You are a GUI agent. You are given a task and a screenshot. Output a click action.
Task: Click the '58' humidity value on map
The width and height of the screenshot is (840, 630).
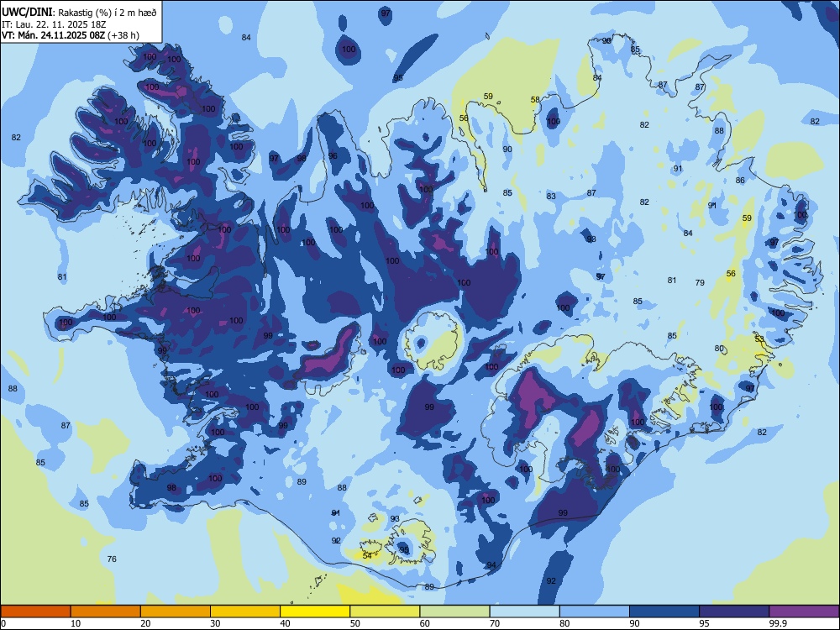point(535,100)
